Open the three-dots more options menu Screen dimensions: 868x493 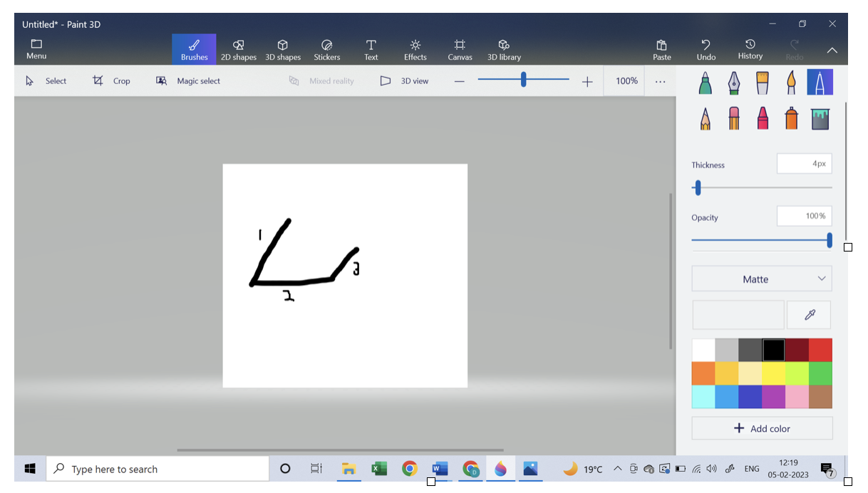pos(660,81)
